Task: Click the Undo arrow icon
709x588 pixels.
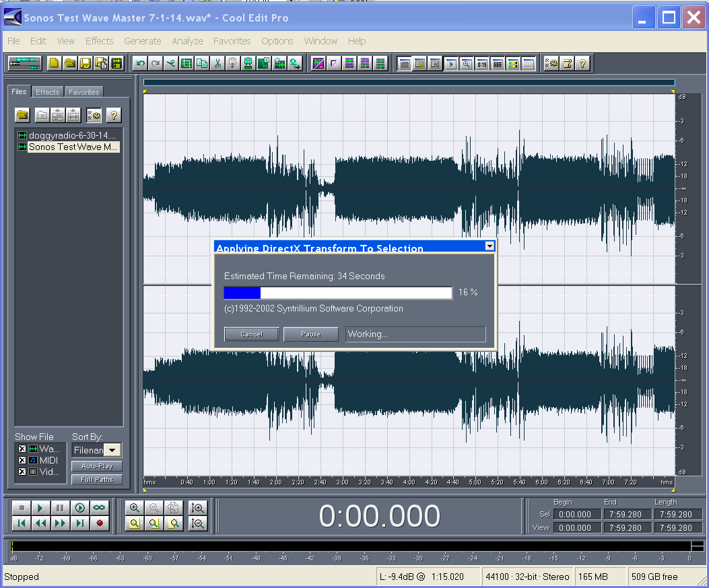Action: pyautogui.click(x=140, y=64)
